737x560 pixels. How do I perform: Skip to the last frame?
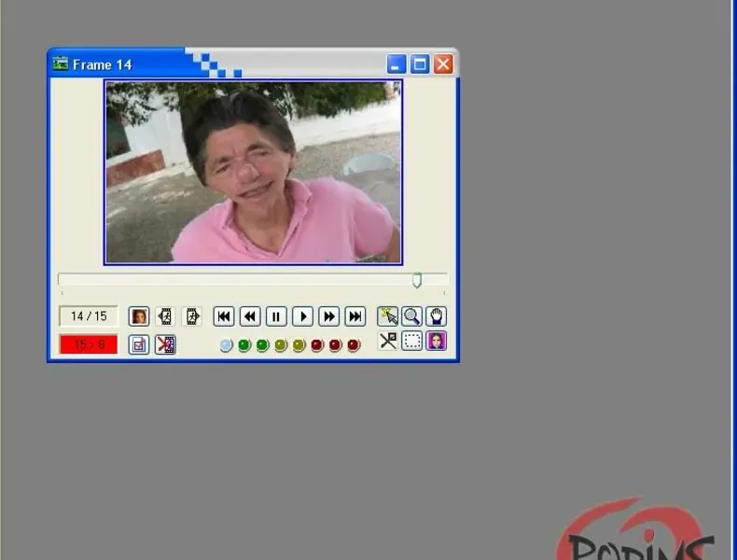pos(355,316)
